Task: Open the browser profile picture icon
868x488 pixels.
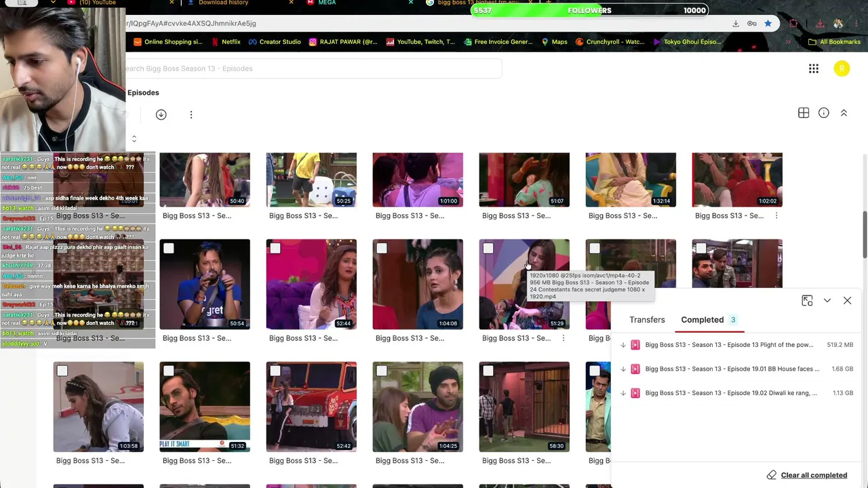Action: (x=838, y=24)
